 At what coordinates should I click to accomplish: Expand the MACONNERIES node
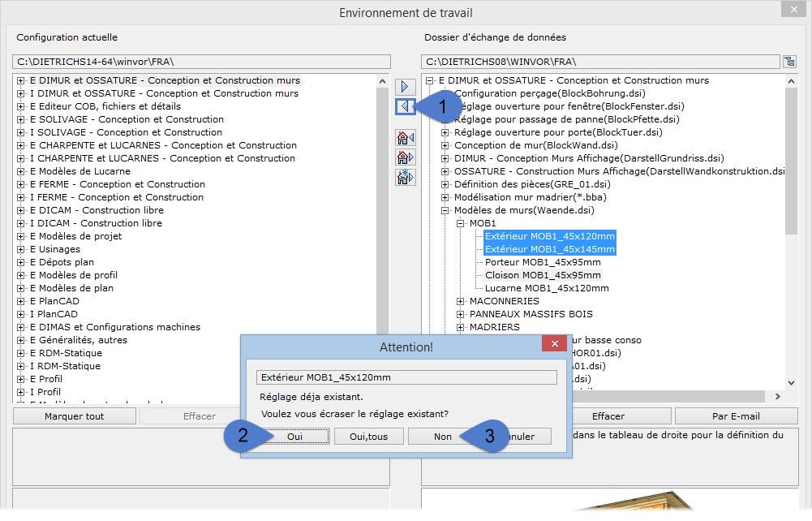[x=461, y=301]
